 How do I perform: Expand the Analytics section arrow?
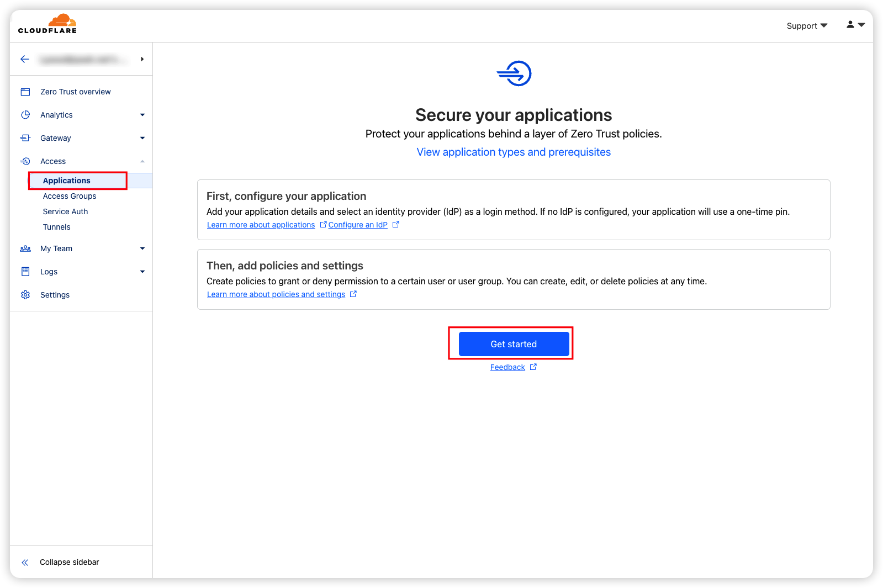coord(142,115)
